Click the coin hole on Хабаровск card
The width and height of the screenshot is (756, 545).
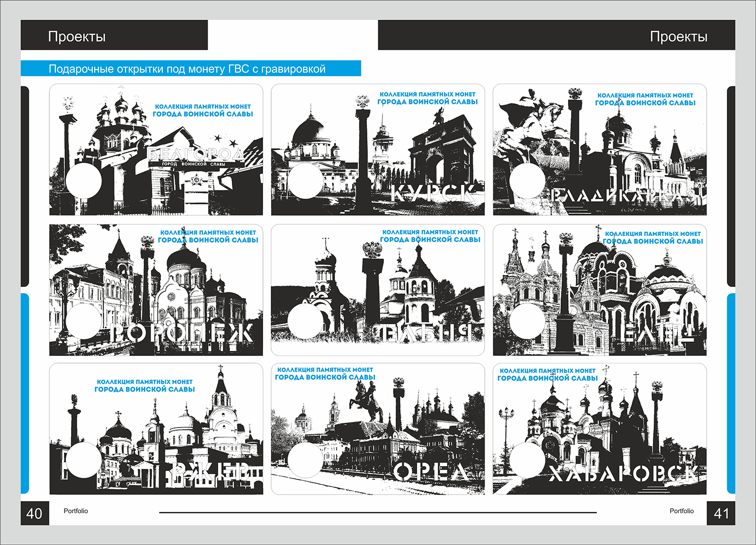(x=527, y=460)
